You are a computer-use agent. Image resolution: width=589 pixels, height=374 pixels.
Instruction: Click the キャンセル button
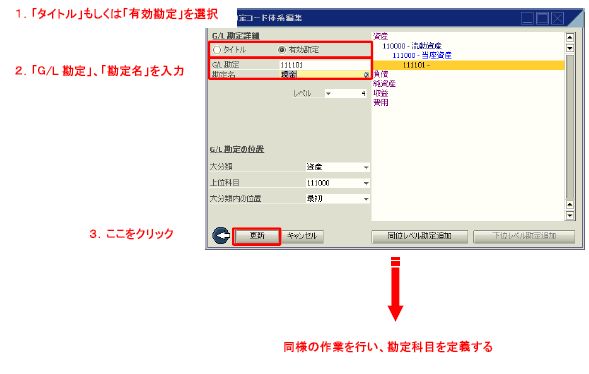click(x=302, y=236)
